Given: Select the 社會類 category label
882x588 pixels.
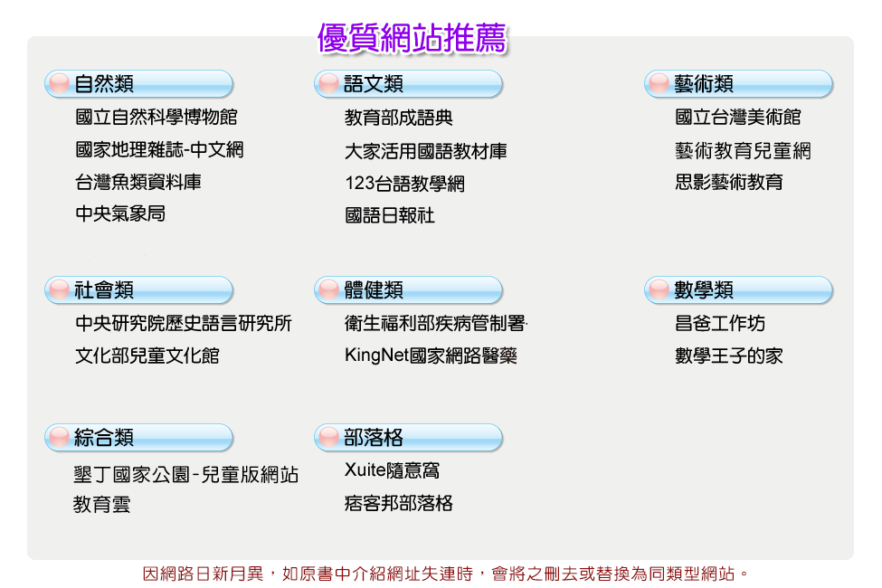Looking at the screenshot, I should pos(104,289).
